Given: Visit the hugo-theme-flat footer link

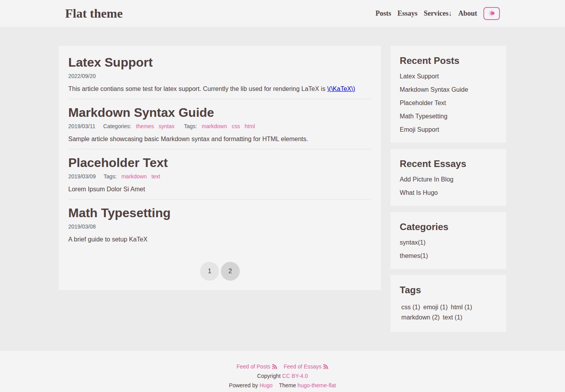Looking at the screenshot, I should tap(317, 385).
